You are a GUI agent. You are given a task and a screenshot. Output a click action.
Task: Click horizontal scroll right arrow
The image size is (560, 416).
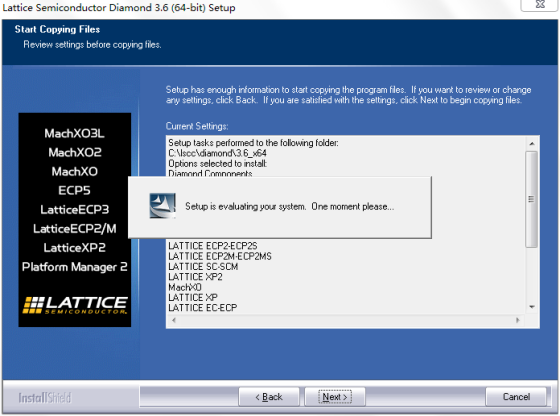(518, 320)
